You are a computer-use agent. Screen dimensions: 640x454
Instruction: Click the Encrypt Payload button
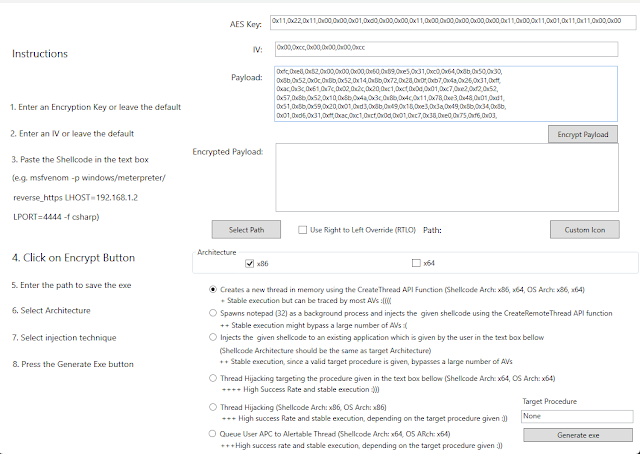(582, 134)
